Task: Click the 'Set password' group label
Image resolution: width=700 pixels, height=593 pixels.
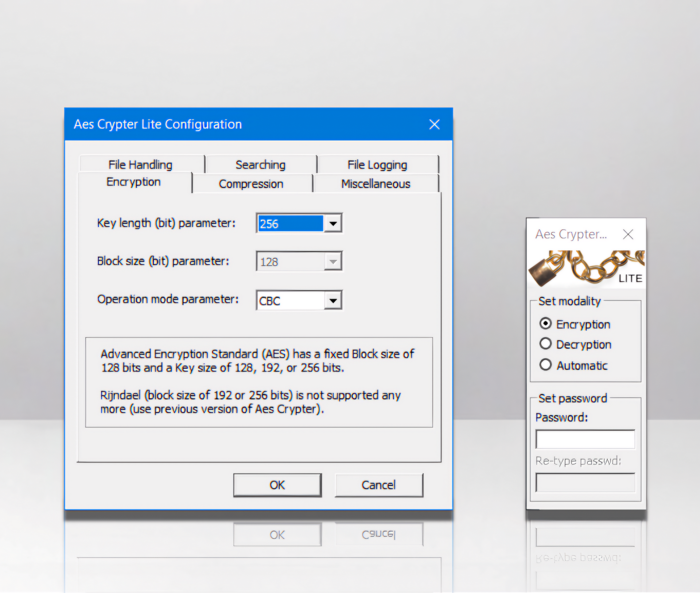Action: click(x=573, y=398)
